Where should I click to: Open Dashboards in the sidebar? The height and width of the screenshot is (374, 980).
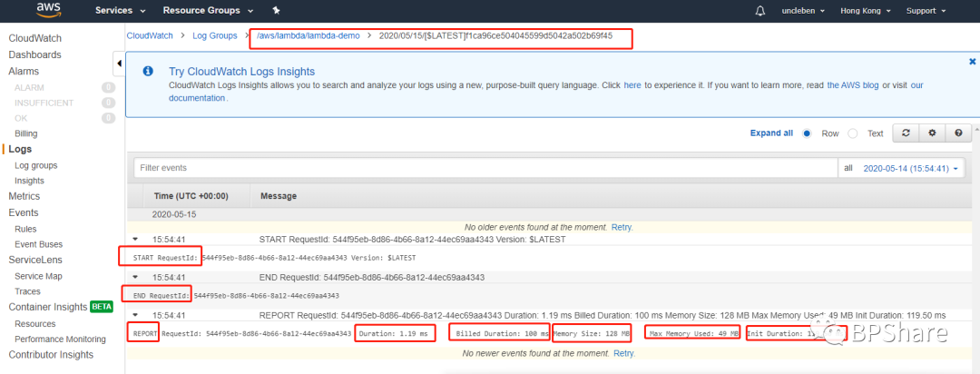click(35, 55)
